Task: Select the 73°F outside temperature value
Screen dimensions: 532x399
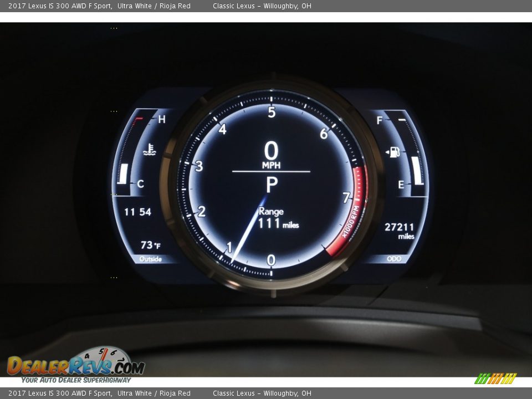Action: 150,245
